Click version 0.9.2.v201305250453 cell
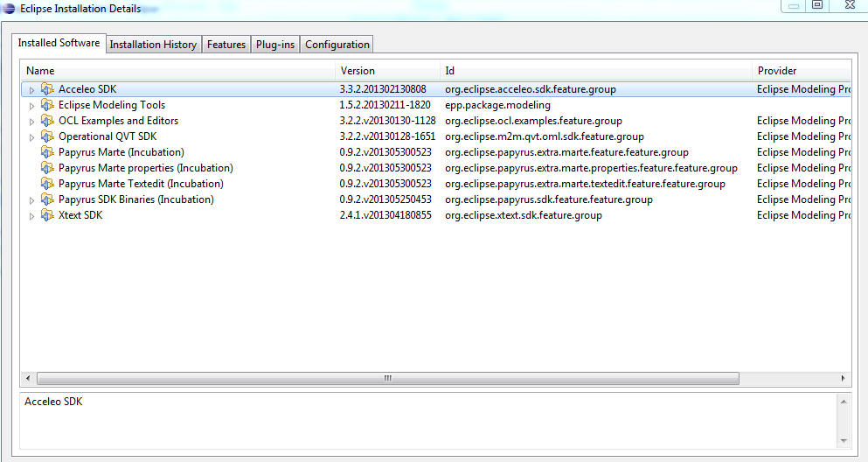Viewport: 868px width, 462px height. click(385, 199)
